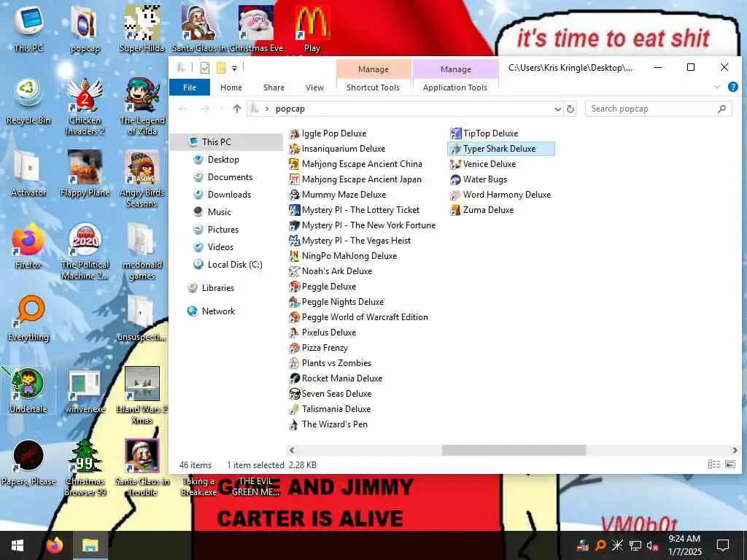The width and height of the screenshot is (747, 560).
Task: Select Santa Claus in Trouble desktop icon
Action: tap(142, 467)
